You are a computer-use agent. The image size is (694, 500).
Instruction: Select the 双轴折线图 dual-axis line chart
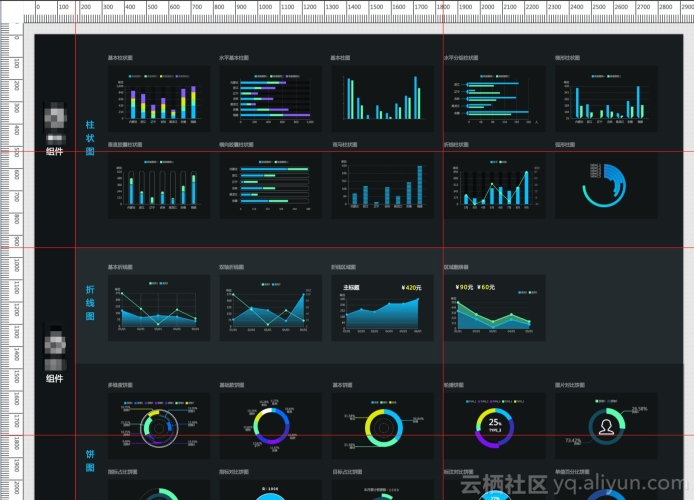pyautogui.click(x=271, y=308)
